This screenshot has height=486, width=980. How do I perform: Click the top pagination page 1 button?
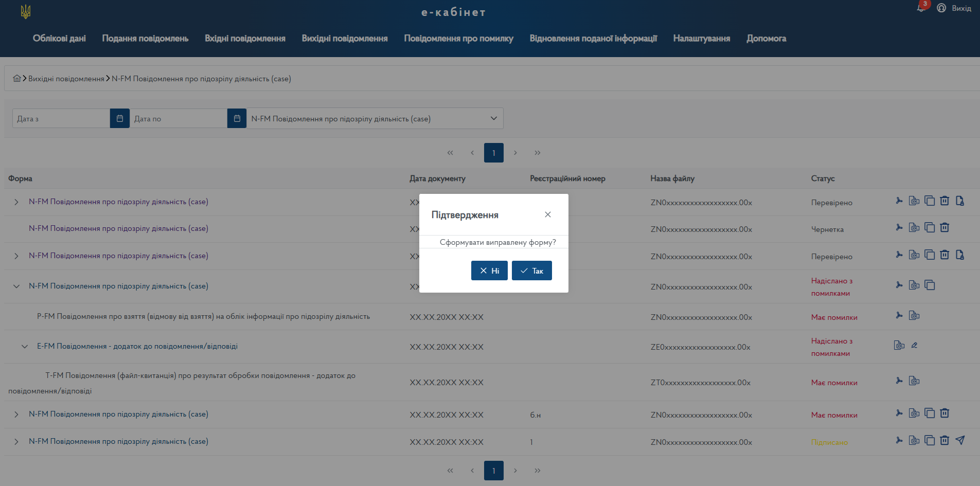[x=494, y=153]
